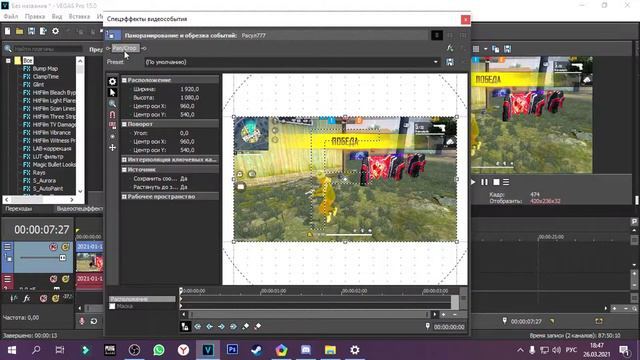Click the save preset floppy icon
The image size is (640, 360).
pos(449,62)
